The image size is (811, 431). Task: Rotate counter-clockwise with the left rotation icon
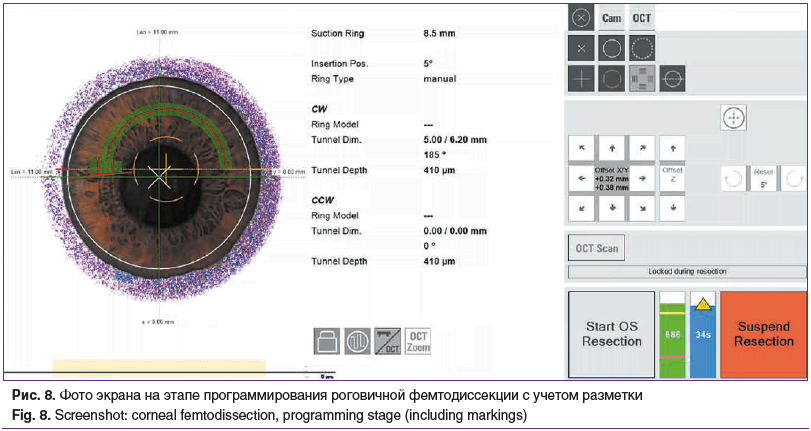click(734, 179)
